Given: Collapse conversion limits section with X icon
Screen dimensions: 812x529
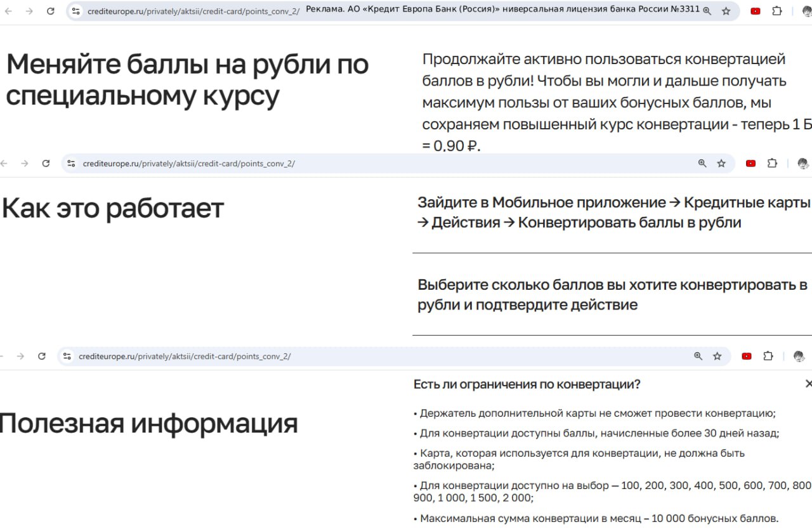Looking at the screenshot, I should (x=808, y=384).
